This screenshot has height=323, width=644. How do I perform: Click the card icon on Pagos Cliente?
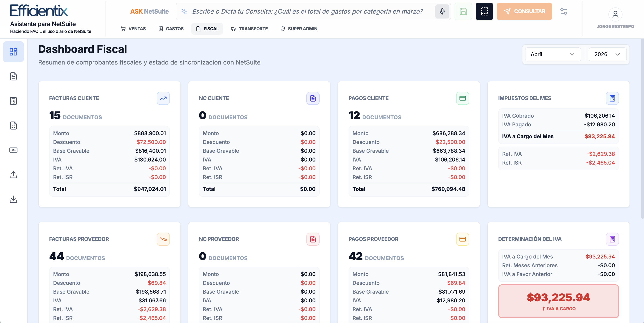(463, 98)
